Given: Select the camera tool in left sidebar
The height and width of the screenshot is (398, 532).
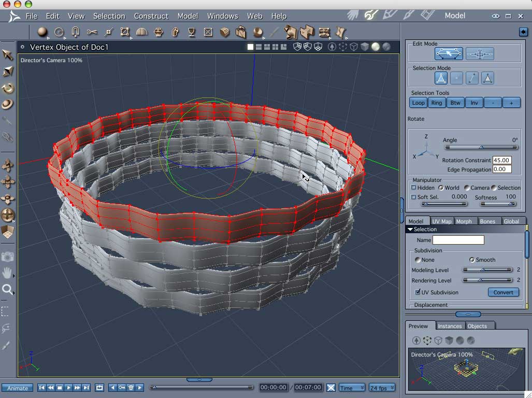Looking at the screenshot, I should 7,257.
